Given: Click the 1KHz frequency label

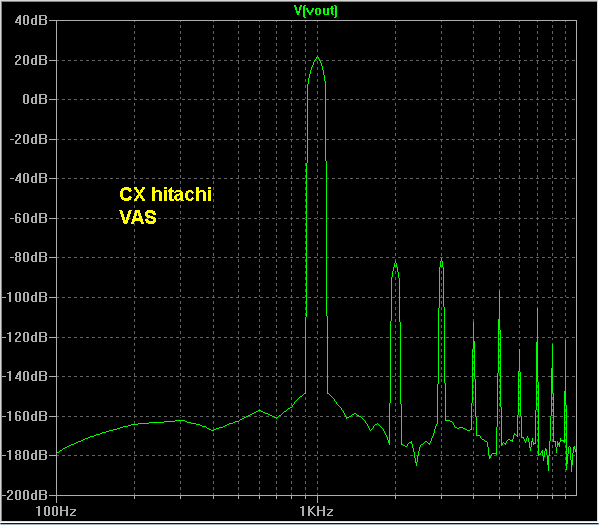Looking at the screenshot, I should click(316, 511).
